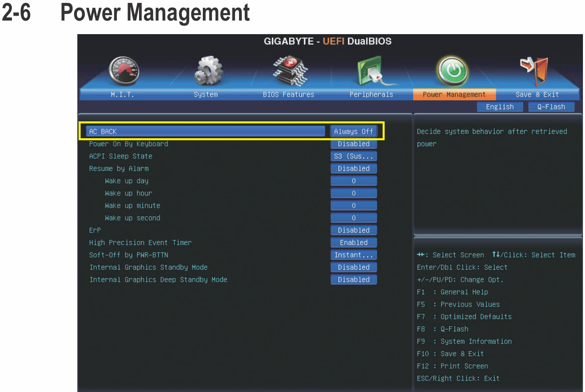Open the Soft-Off by PWR-BTTN Instant value

tap(354, 255)
